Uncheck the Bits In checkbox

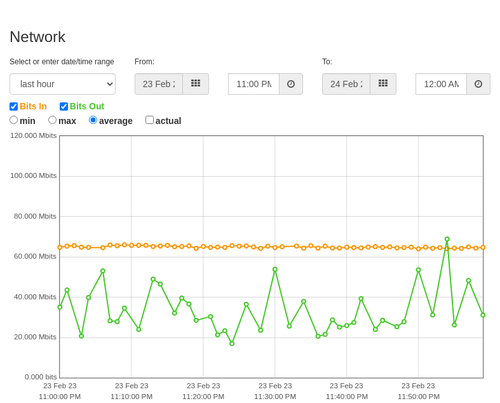point(14,106)
